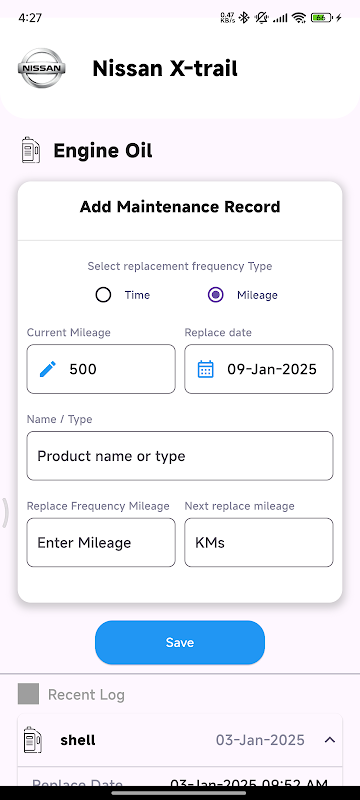Image resolution: width=360 pixels, height=800 pixels.
Task: Tap the gray square beside Recent Log
Action: click(29, 694)
